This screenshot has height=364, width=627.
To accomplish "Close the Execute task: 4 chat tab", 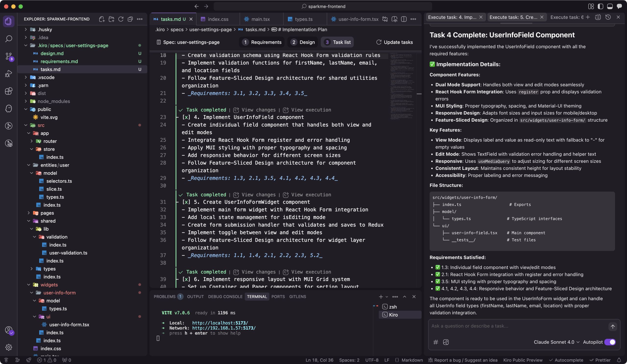I will [481, 17].
